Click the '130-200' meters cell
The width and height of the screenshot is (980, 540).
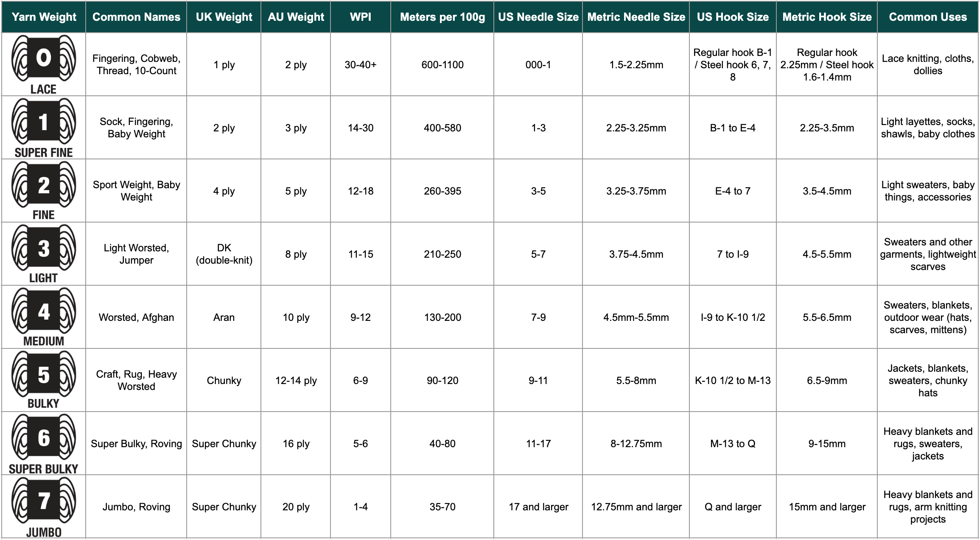pyautogui.click(x=442, y=317)
